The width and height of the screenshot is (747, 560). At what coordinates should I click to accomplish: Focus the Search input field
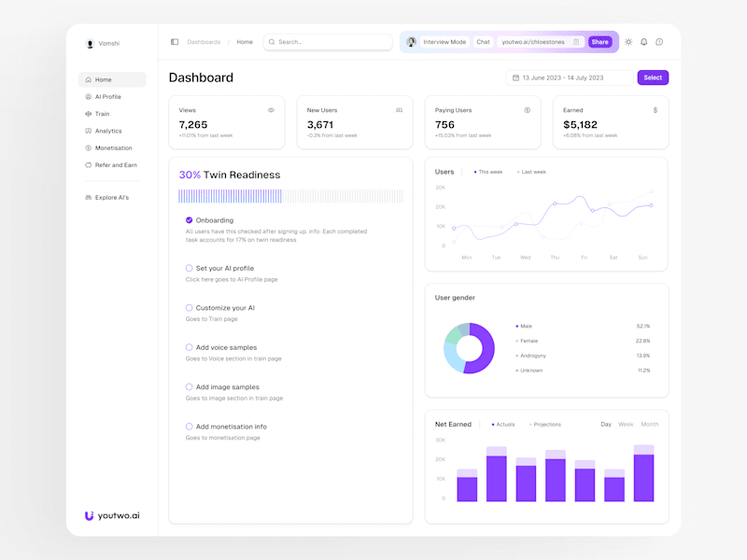[x=328, y=42]
